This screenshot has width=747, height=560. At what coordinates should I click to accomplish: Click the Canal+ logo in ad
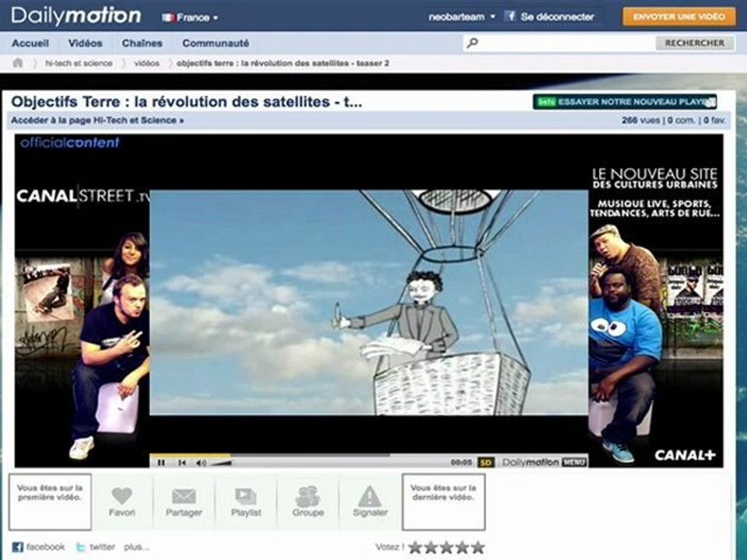pos(685,455)
